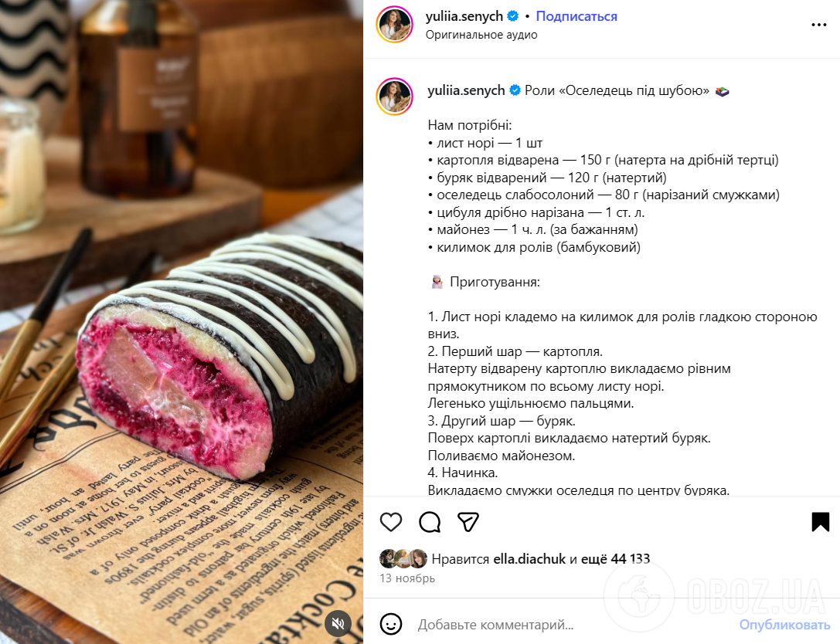Share post via paper plane icon
Screen dimensions: 840x644
pos(468,521)
